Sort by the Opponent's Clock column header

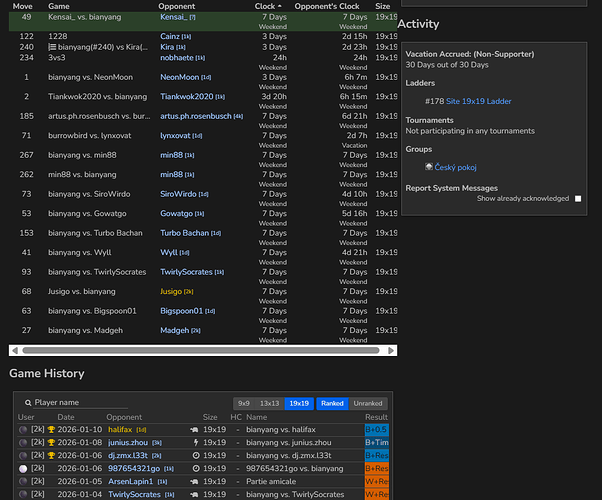(x=327, y=5)
